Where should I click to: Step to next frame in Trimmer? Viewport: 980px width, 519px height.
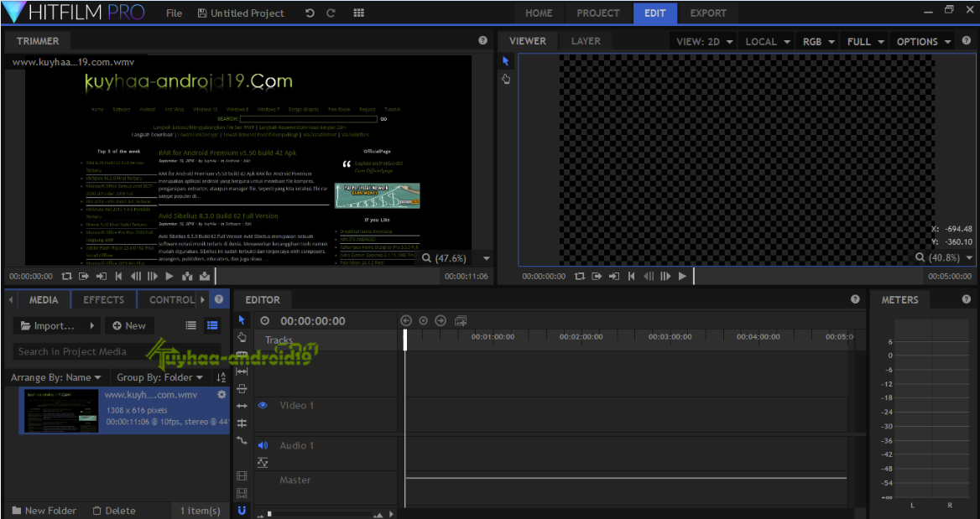[x=153, y=276]
